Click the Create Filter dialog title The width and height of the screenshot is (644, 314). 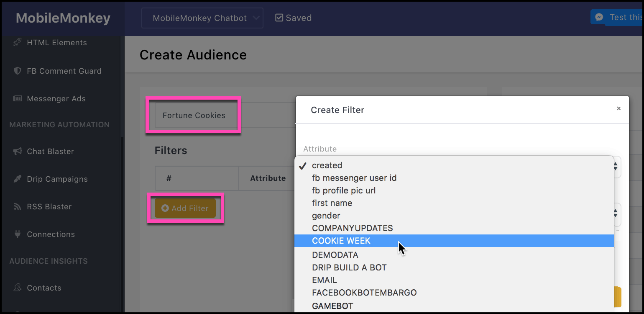point(337,110)
